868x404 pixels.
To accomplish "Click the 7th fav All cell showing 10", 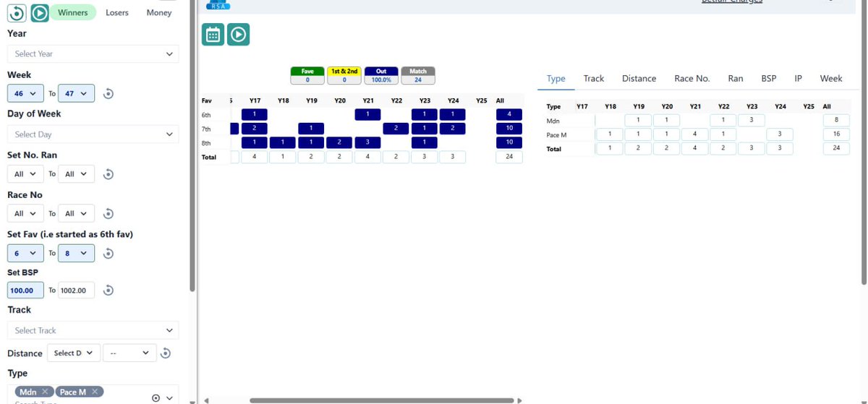I will coord(509,128).
